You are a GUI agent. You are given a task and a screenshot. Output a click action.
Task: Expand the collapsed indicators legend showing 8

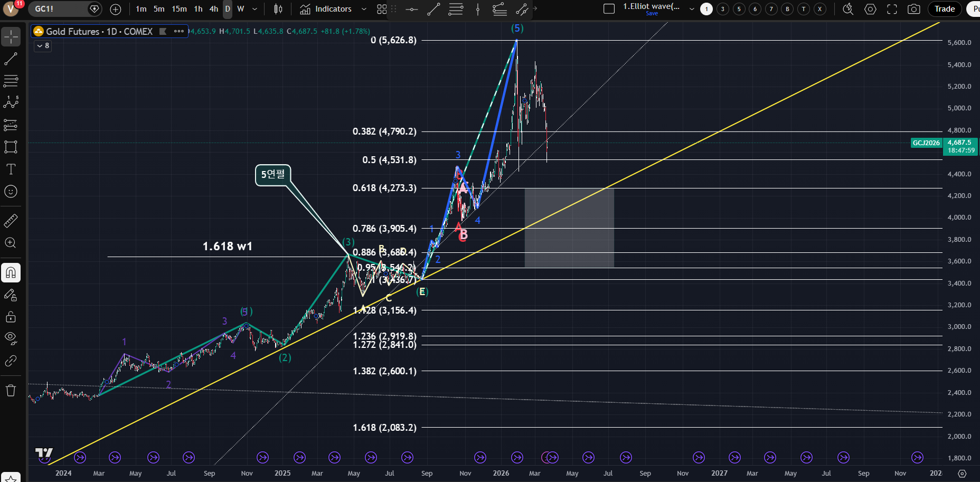click(x=43, y=46)
